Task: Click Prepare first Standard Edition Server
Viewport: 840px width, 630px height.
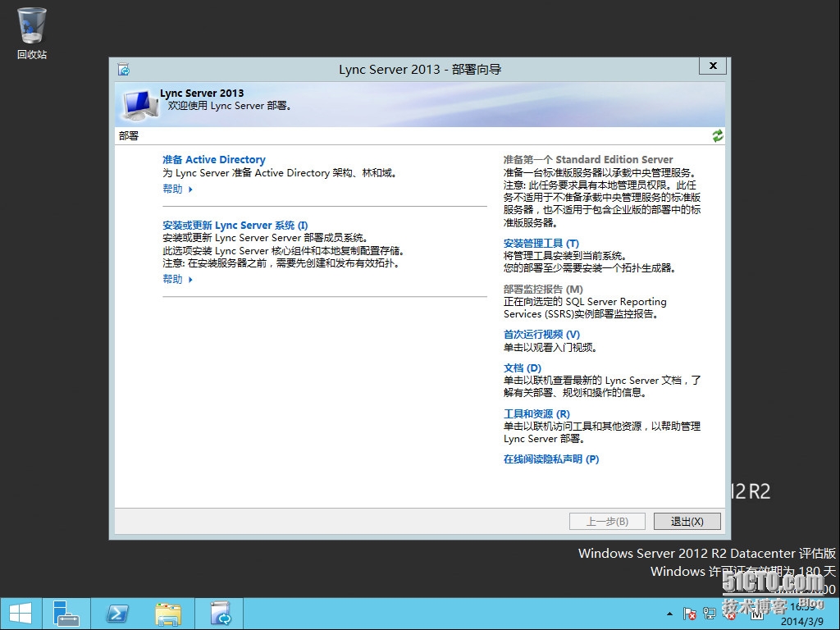Action: click(x=587, y=160)
